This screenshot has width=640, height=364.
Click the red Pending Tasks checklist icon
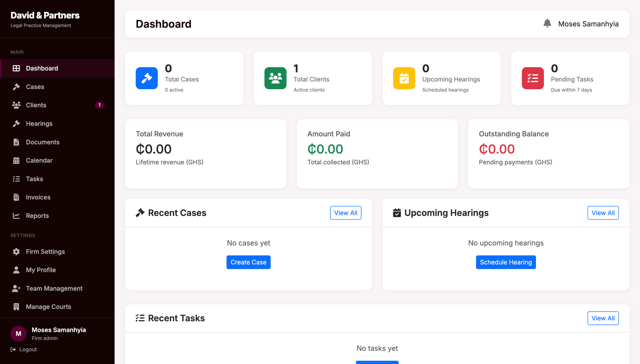click(533, 78)
